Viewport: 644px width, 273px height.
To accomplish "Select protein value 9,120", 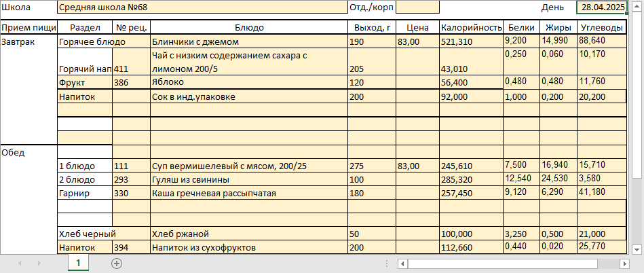I will pos(522,193).
